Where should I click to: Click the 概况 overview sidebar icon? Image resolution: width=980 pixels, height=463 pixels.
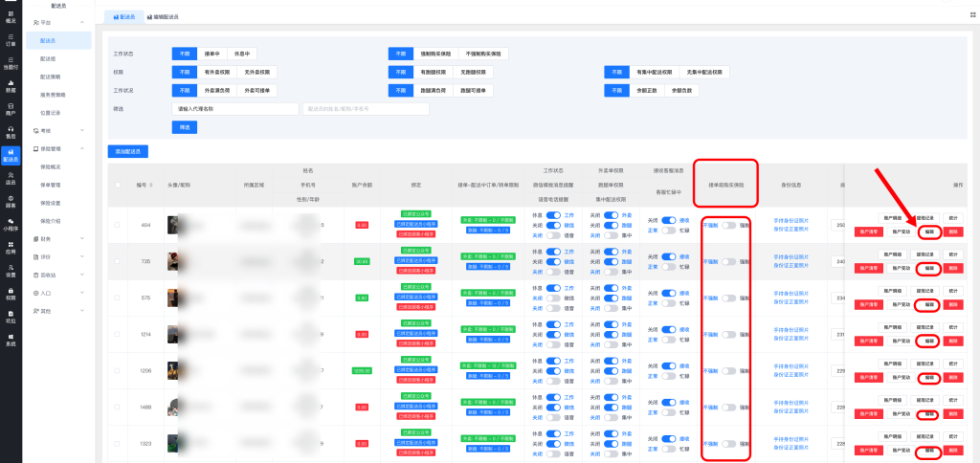tap(11, 15)
